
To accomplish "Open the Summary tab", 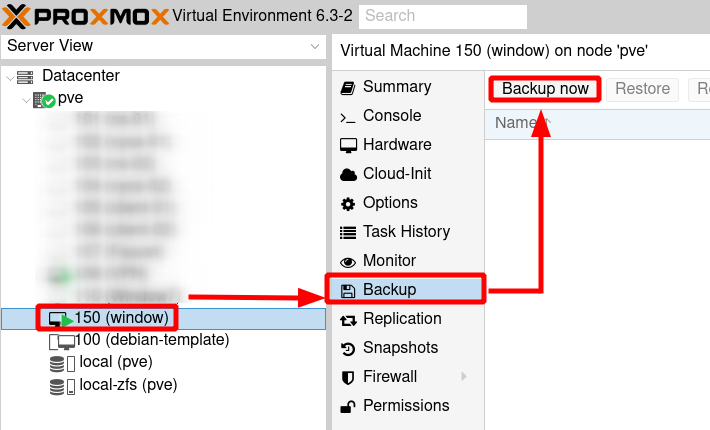I will tap(397, 86).
